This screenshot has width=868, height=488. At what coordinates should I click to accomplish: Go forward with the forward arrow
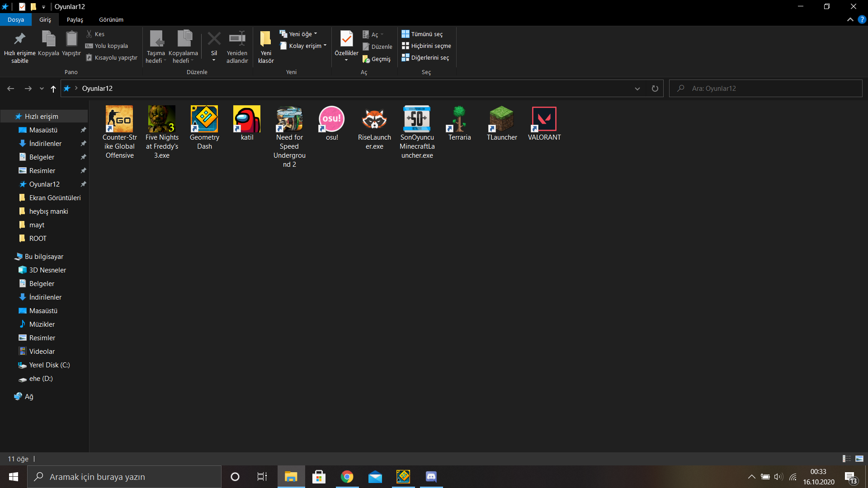pyautogui.click(x=28, y=89)
